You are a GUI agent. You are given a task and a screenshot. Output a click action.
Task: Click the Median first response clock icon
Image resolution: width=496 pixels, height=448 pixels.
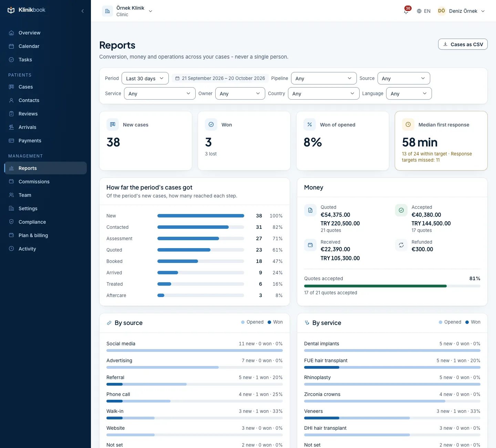click(408, 124)
